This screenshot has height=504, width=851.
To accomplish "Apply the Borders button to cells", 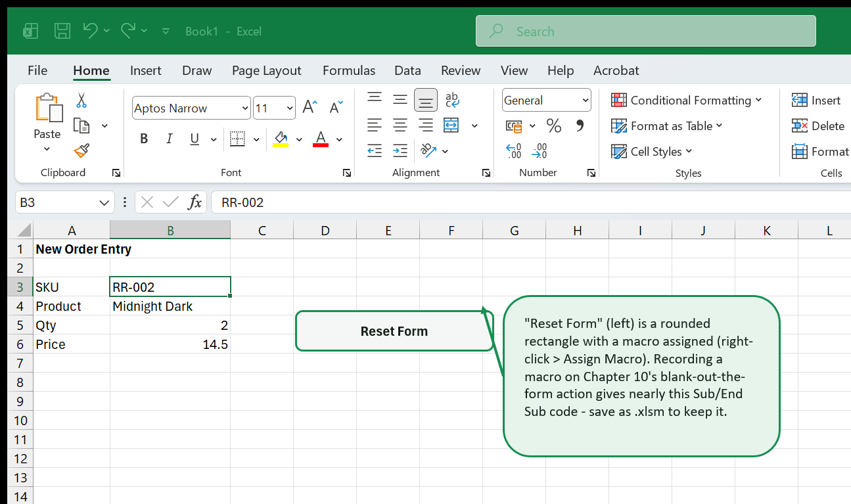I will 237,139.
